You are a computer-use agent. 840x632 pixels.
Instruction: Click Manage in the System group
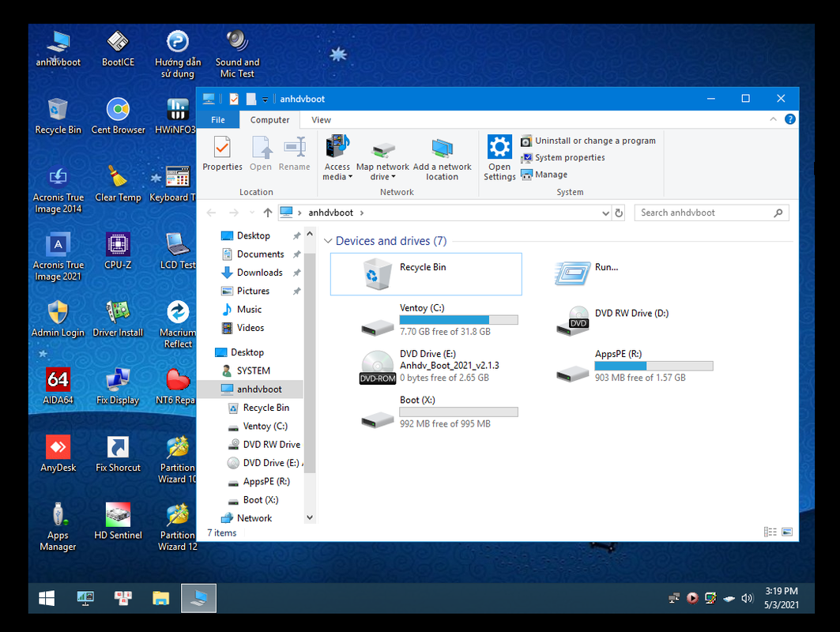pos(544,175)
